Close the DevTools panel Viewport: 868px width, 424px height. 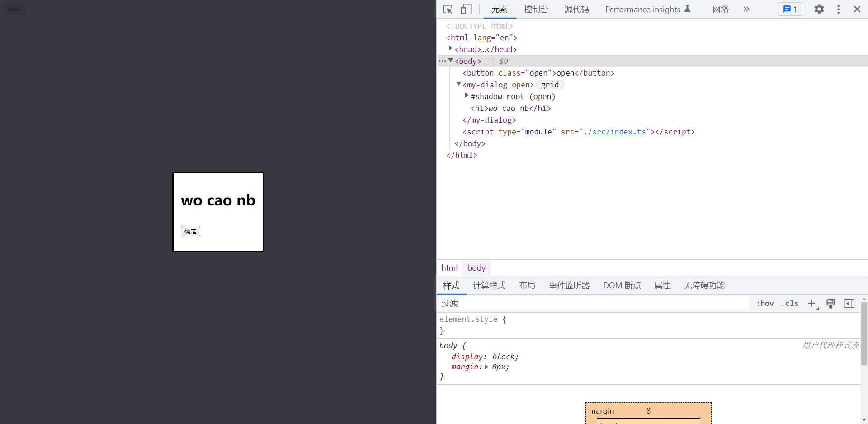(x=857, y=9)
